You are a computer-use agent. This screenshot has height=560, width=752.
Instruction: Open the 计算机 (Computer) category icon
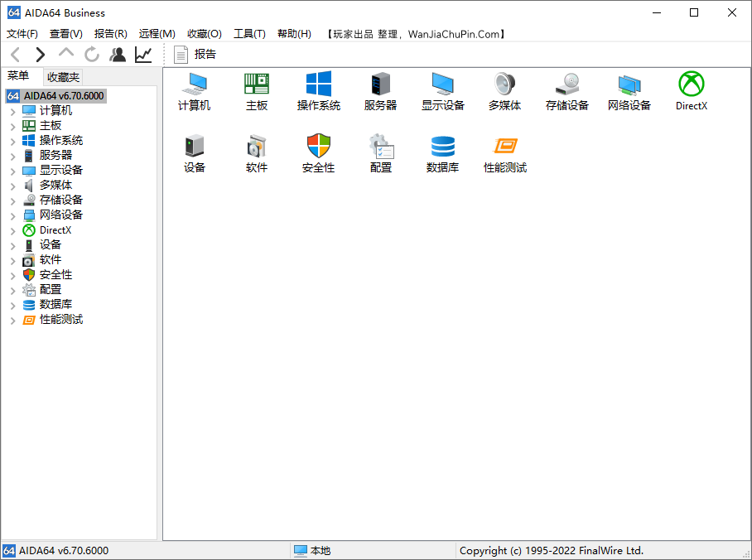tap(194, 91)
